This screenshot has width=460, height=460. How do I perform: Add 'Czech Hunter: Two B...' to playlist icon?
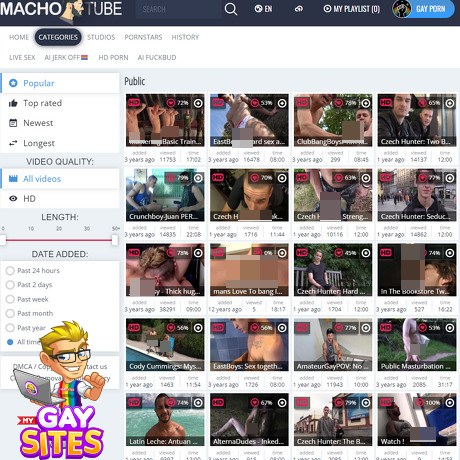[450, 103]
